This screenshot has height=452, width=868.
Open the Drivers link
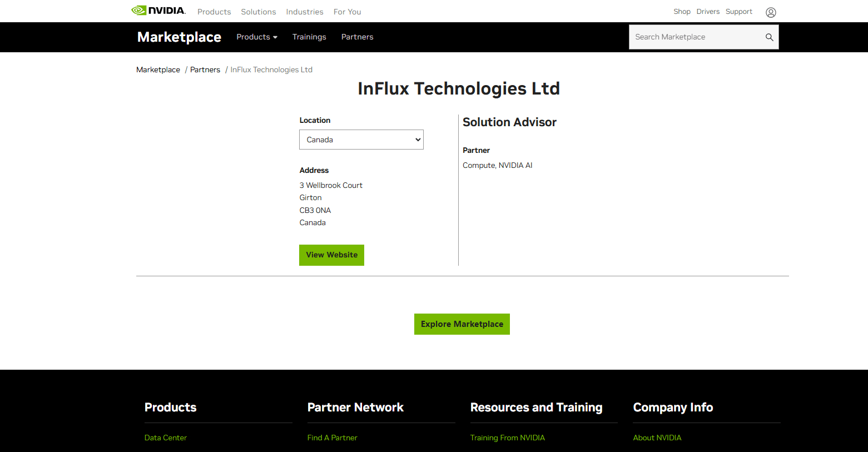708,12
